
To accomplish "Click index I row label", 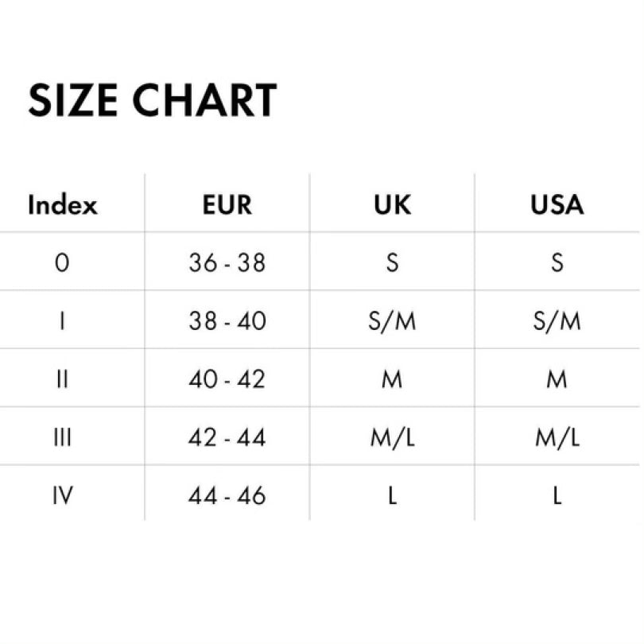I will (62, 321).
